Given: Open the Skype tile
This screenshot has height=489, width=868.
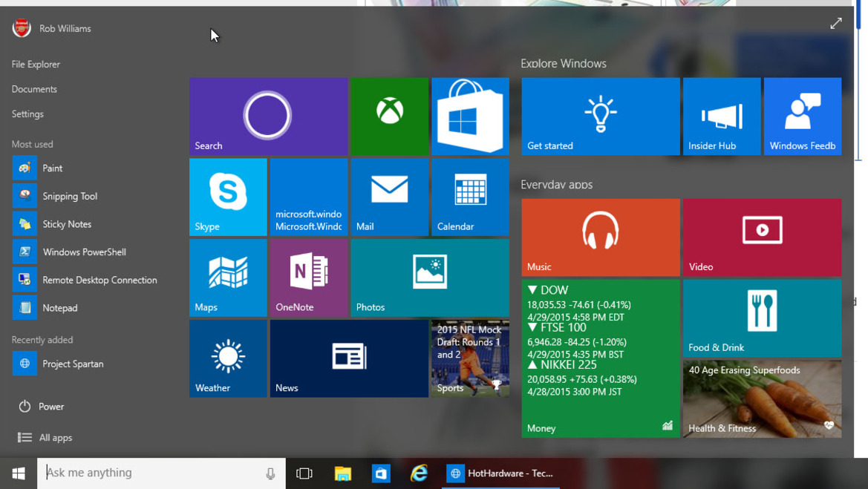Looking at the screenshot, I should tap(228, 197).
